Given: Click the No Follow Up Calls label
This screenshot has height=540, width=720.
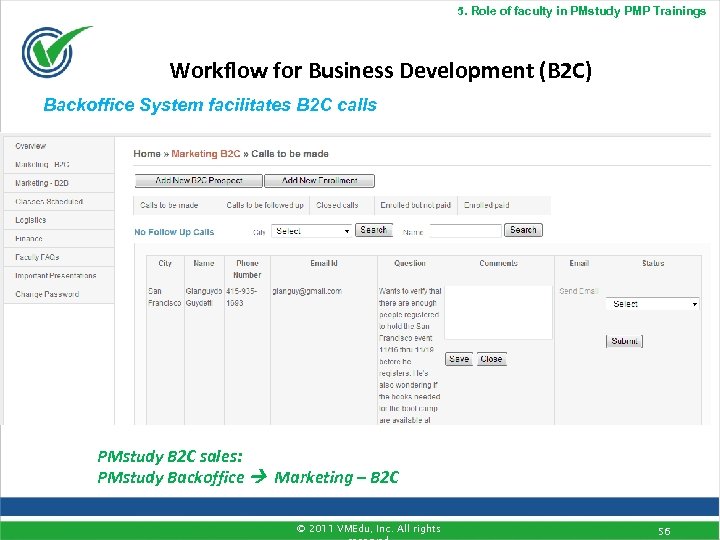Looking at the screenshot, I should (x=174, y=232).
